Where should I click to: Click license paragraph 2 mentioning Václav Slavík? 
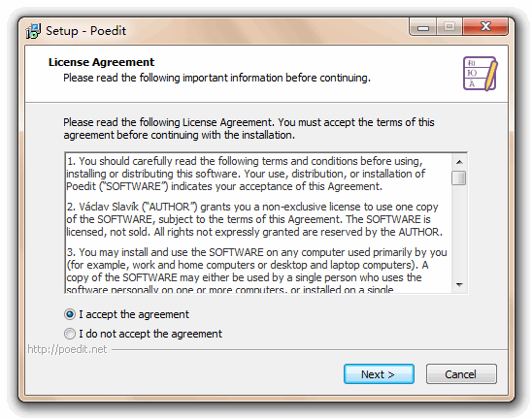pyautogui.click(x=254, y=219)
